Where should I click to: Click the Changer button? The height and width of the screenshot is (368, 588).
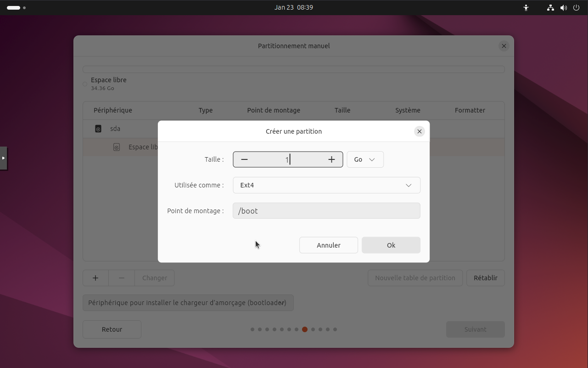tap(155, 278)
